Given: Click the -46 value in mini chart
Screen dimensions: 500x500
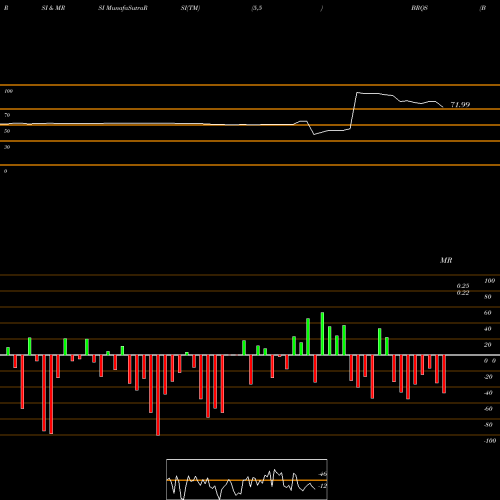Looking at the screenshot, I should [323, 474].
